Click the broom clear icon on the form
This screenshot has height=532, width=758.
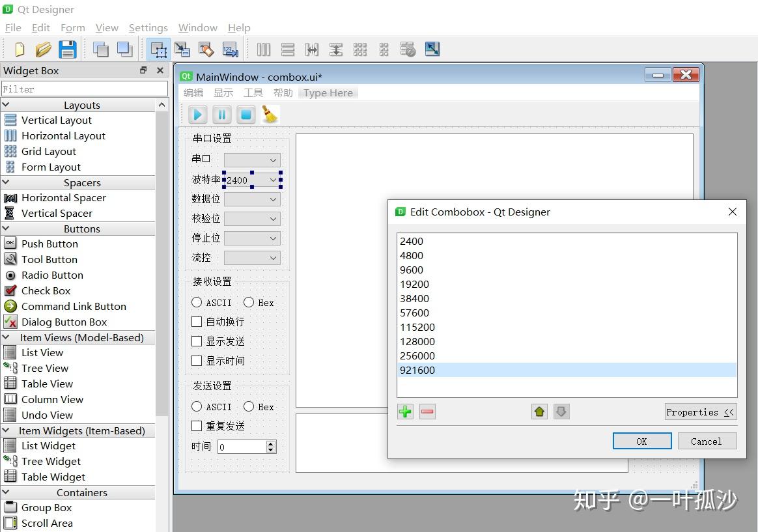coord(271,114)
